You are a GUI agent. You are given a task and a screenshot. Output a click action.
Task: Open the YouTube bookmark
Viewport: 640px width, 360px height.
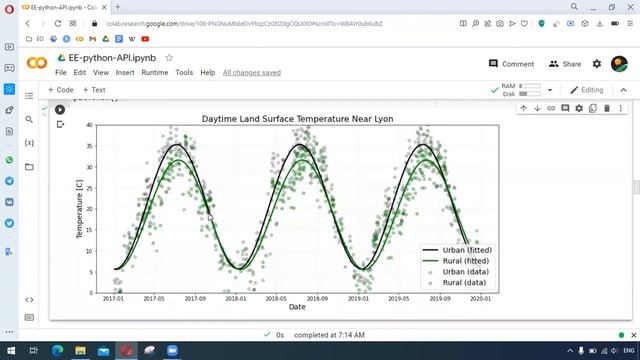(x=145, y=39)
